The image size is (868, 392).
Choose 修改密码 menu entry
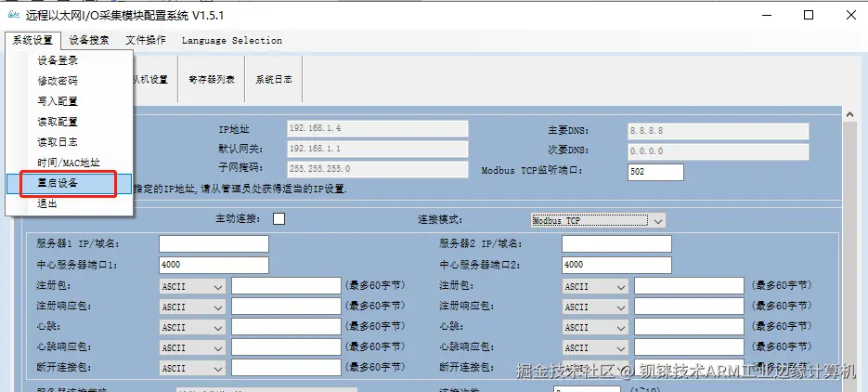coord(70,81)
